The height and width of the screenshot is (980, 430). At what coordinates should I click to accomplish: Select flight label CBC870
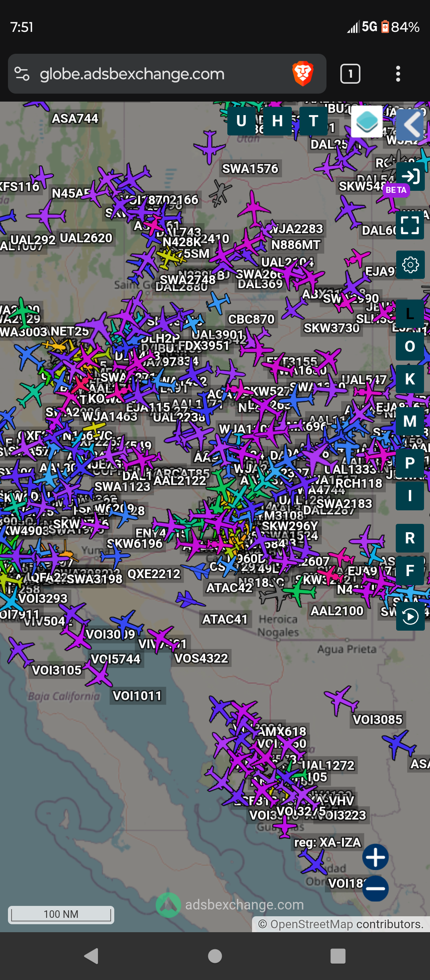251,319
